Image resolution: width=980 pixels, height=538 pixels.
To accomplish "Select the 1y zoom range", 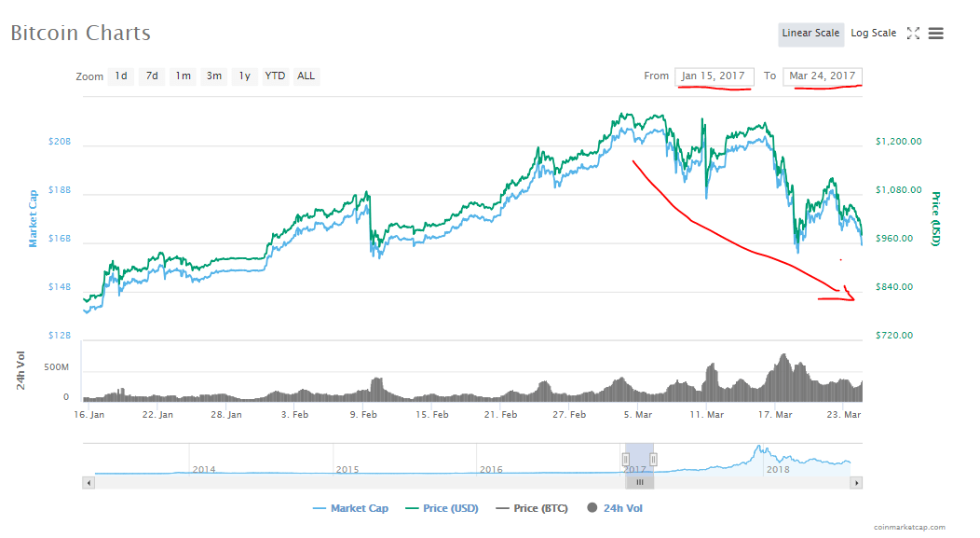I will [244, 76].
